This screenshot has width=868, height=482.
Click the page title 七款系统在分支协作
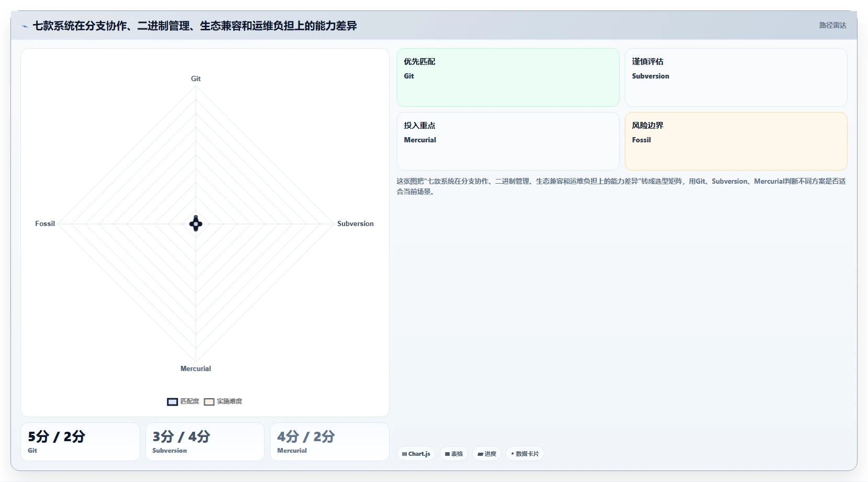point(195,26)
